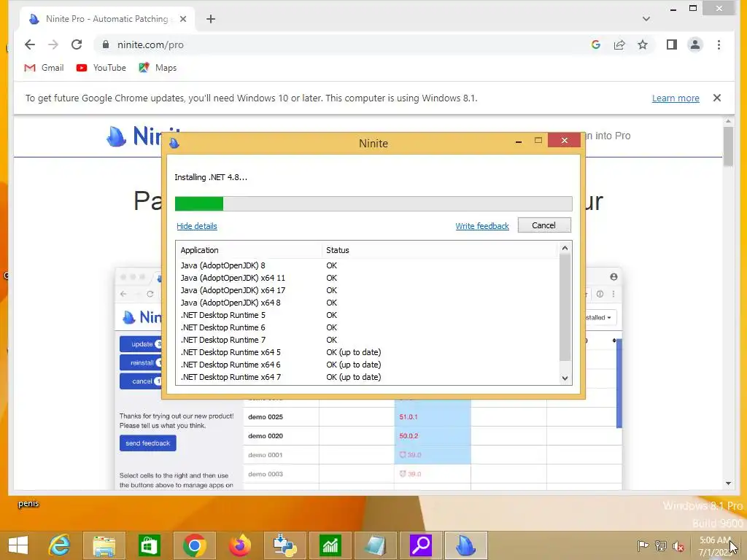Open the Chrome profile avatar
Viewport: 747px width, 560px height.
pos(695,44)
